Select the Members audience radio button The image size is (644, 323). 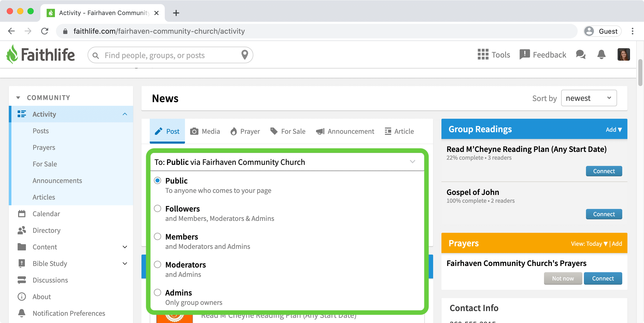[158, 236]
